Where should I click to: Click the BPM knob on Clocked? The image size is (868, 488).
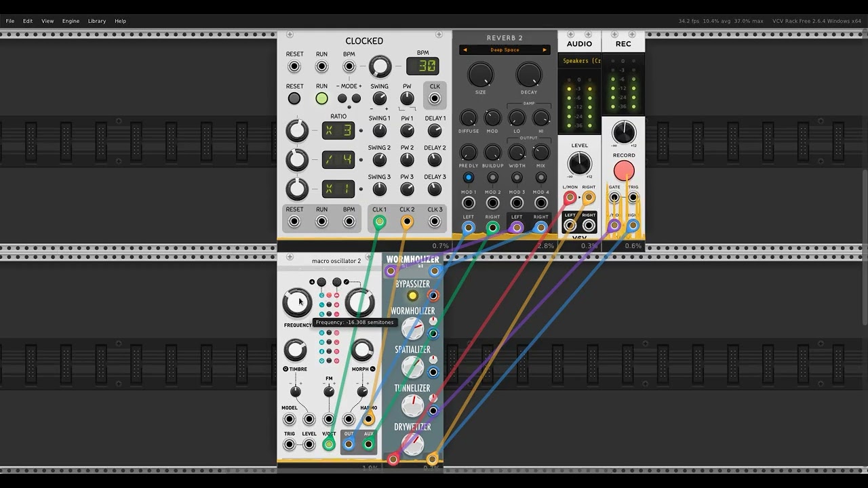click(380, 66)
